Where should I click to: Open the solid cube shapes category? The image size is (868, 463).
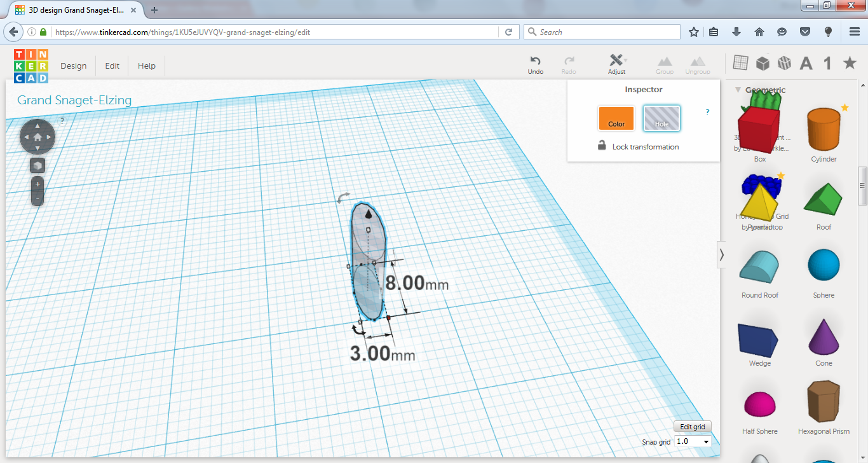[x=763, y=63]
